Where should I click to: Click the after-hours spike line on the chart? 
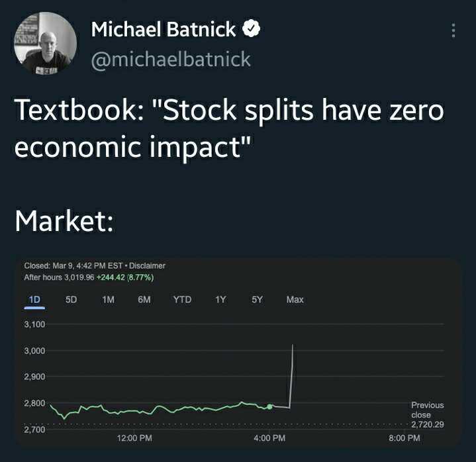click(292, 374)
